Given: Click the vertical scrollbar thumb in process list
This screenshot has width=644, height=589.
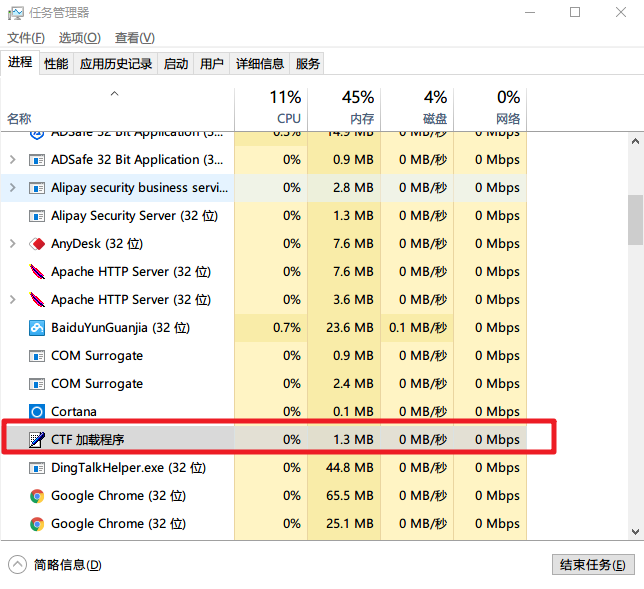Looking at the screenshot, I should pyautogui.click(x=635, y=220).
